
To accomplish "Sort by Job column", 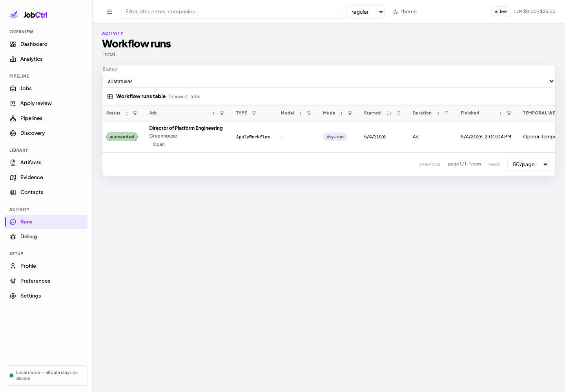I will pyautogui.click(x=213, y=113).
